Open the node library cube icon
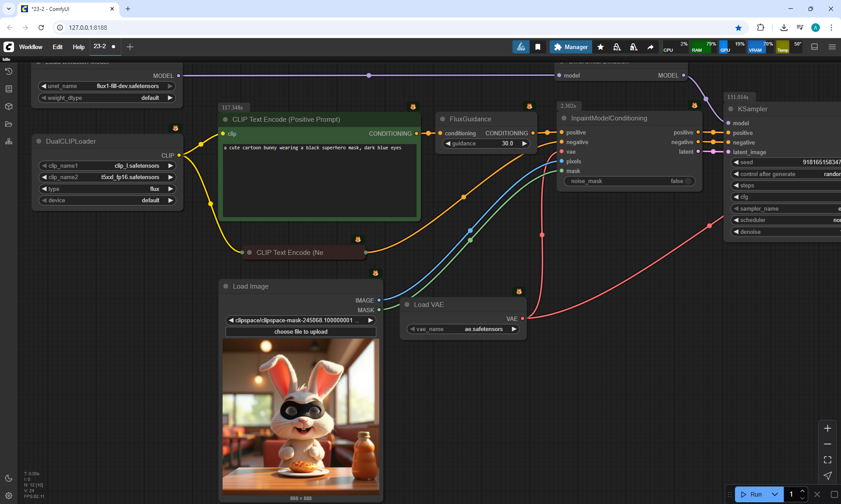 point(9,106)
